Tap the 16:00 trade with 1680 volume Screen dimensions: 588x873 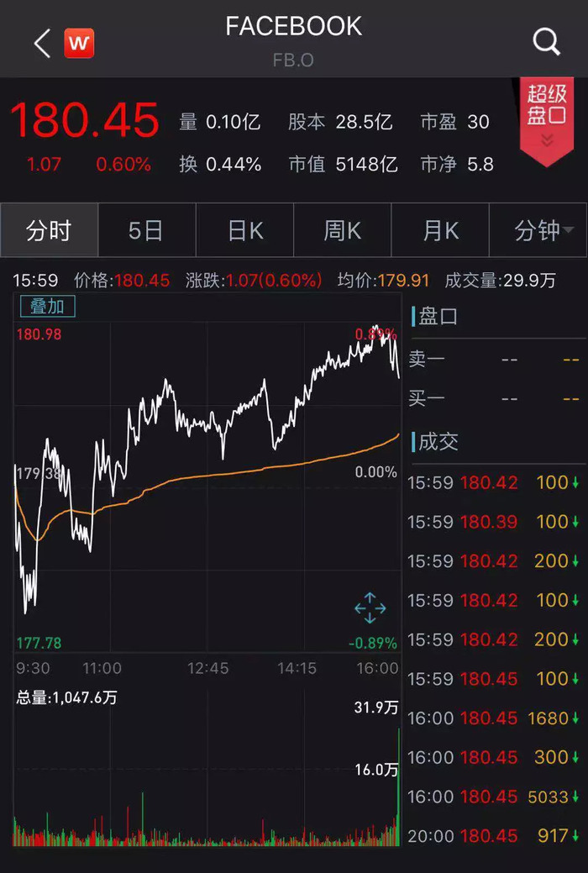[495, 718]
